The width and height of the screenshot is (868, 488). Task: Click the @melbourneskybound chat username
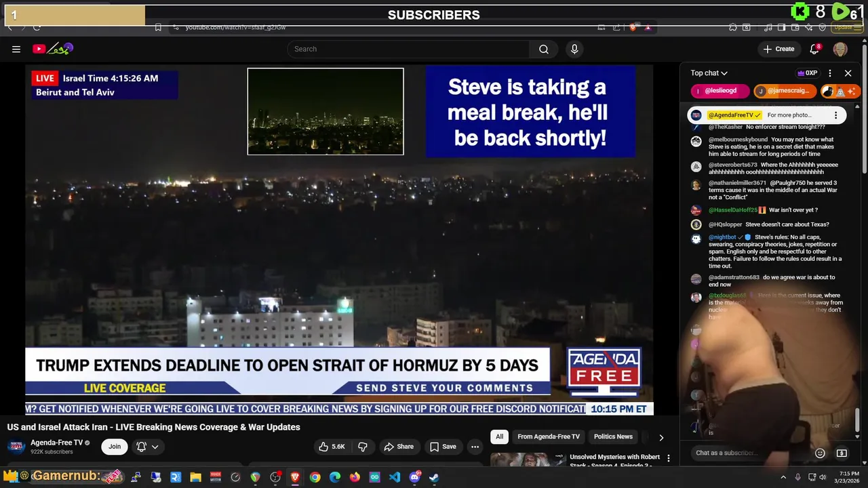coord(738,140)
